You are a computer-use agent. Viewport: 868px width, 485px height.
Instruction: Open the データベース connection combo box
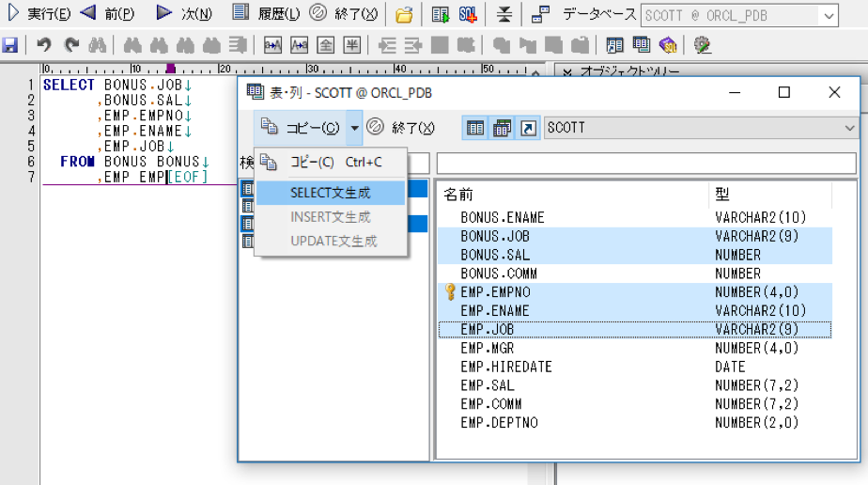coord(739,15)
